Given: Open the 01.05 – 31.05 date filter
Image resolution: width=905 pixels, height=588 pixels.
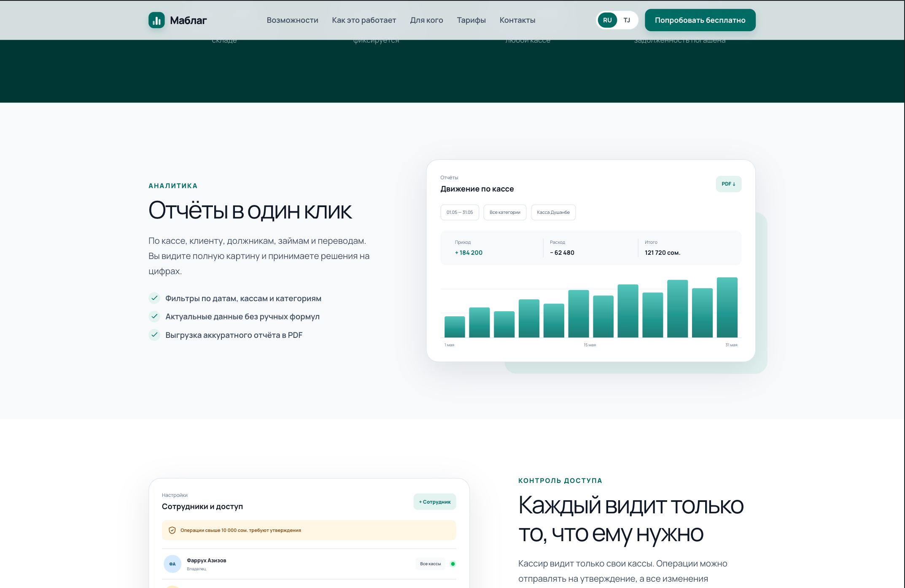Looking at the screenshot, I should pyautogui.click(x=460, y=212).
